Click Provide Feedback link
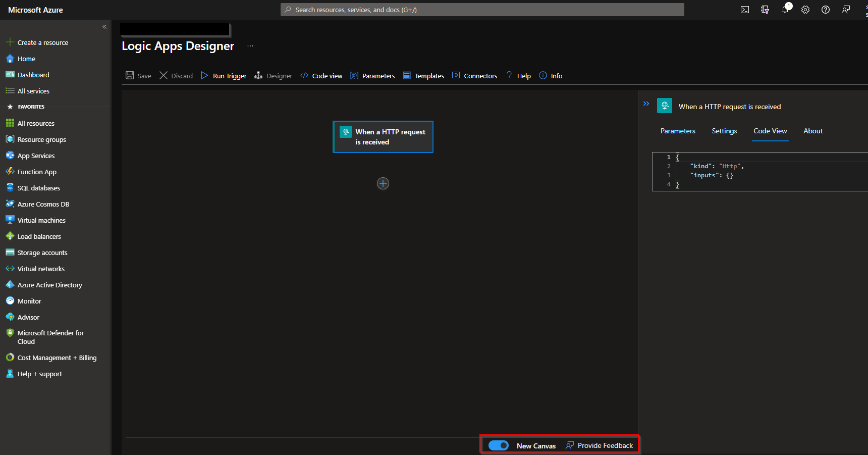The width and height of the screenshot is (868, 455). 599,445
